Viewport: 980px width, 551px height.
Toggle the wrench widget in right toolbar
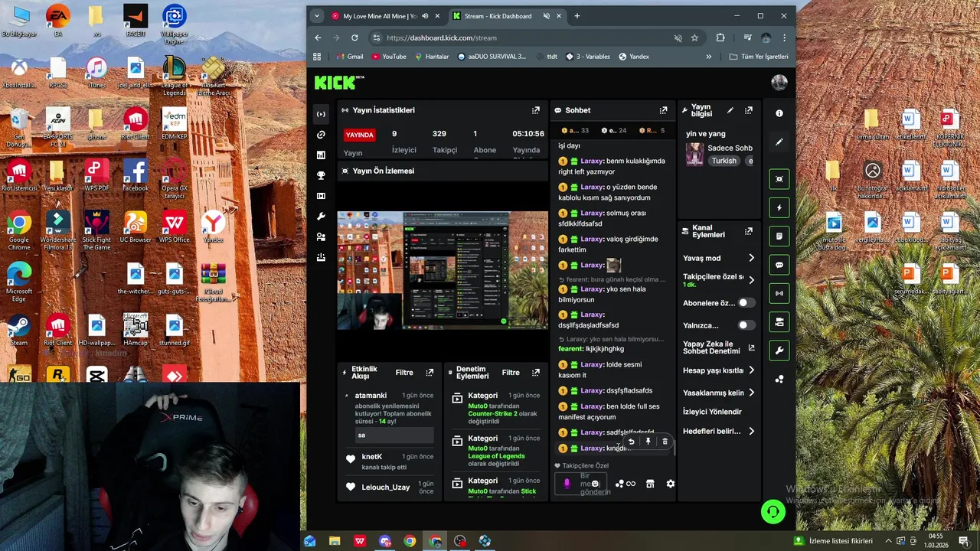tap(779, 350)
